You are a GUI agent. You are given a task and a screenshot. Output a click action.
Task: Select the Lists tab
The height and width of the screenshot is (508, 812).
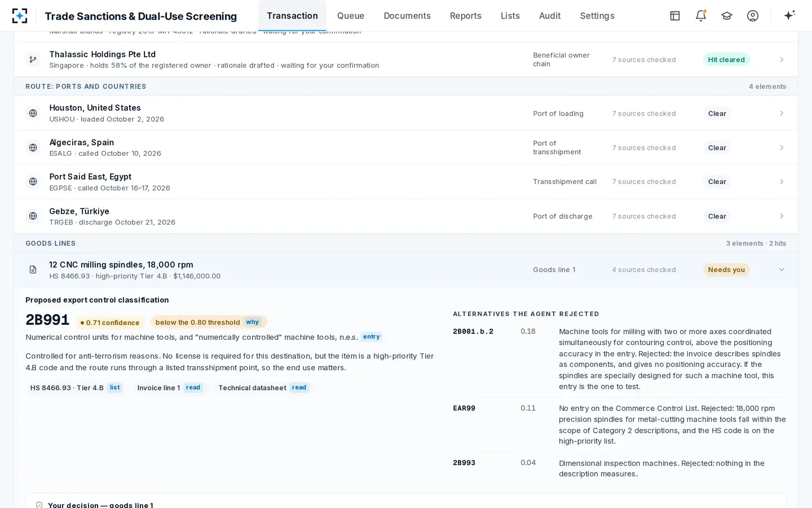tap(510, 16)
